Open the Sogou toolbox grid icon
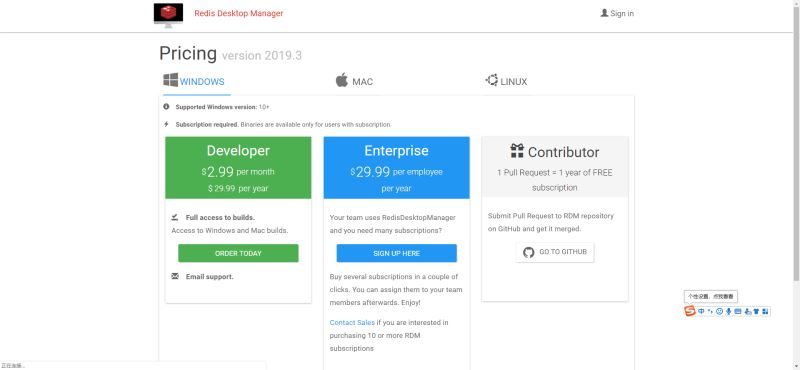 (765, 311)
